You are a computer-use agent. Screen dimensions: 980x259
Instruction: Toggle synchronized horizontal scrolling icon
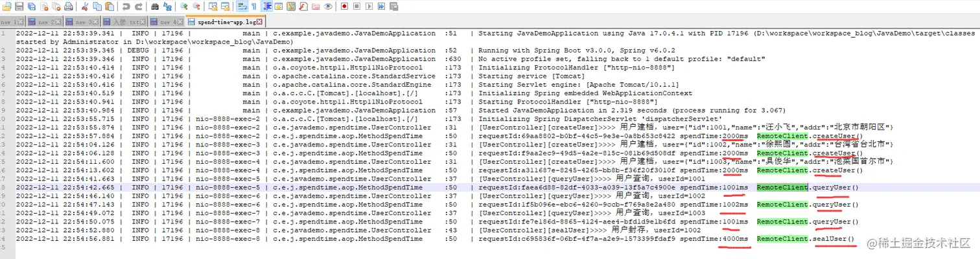coord(225,6)
